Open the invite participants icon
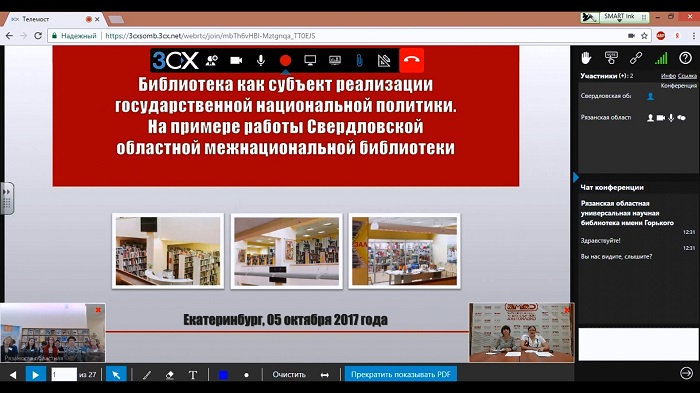Image resolution: width=700 pixels, height=393 pixels. point(212,60)
